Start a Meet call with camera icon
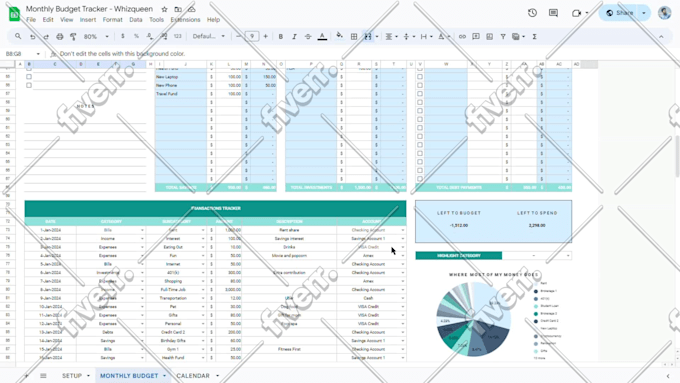 tap(576, 13)
